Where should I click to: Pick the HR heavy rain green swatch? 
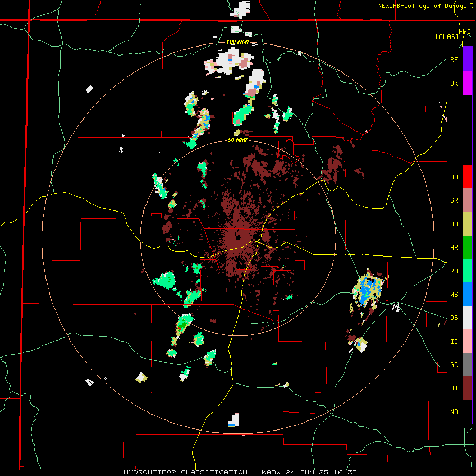pos(467,248)
